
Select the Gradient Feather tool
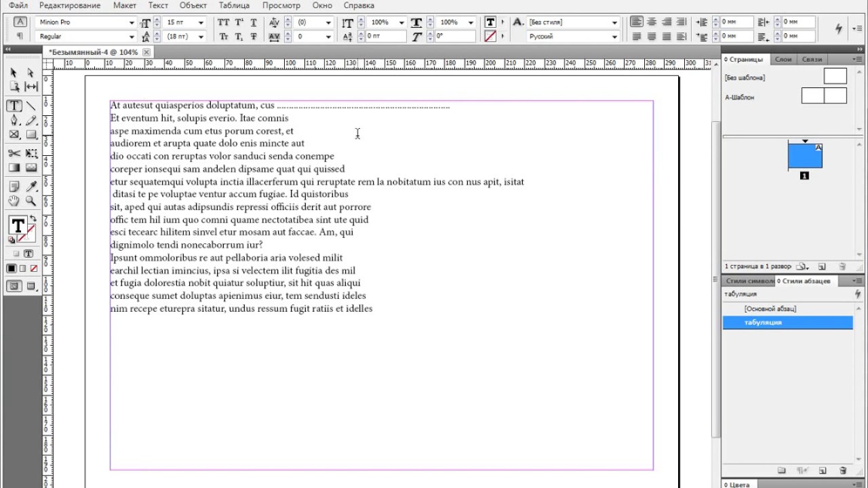click(31, 167)
